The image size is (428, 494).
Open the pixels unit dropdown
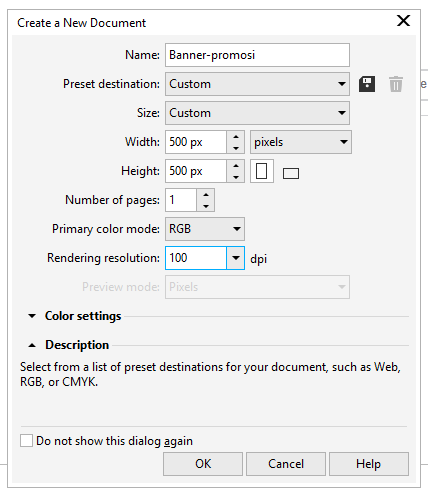click(301, 142)
